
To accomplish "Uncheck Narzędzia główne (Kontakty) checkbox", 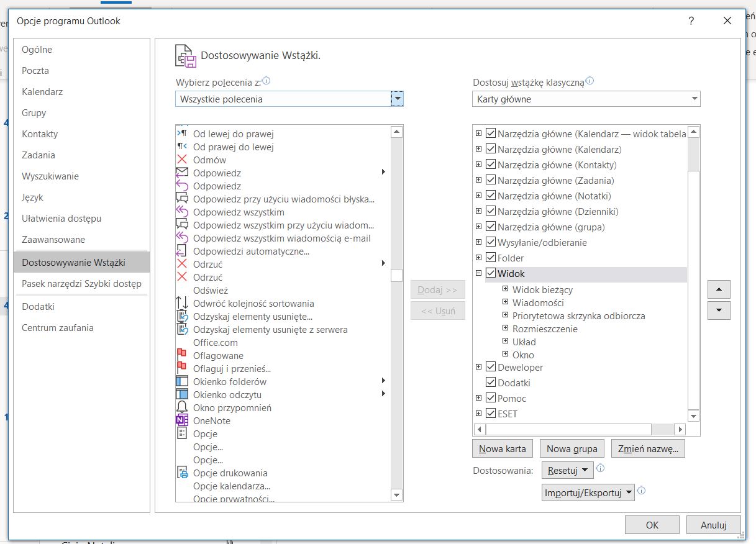I will pos(491,165).
